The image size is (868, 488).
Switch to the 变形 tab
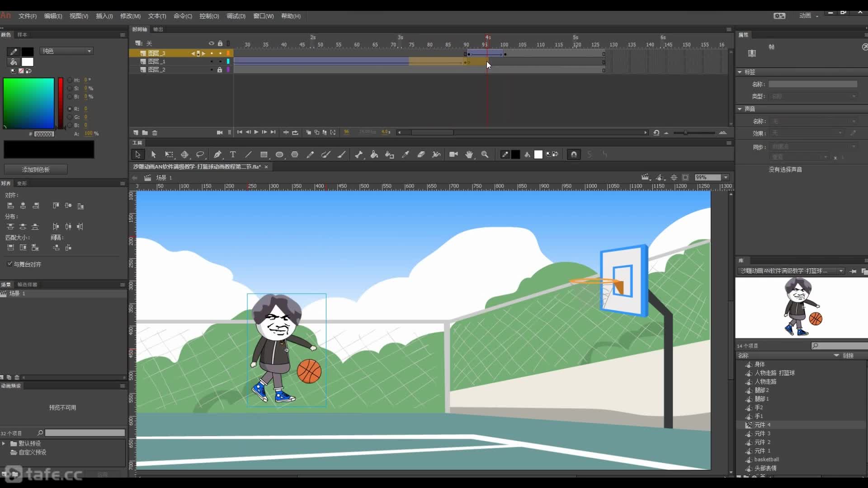[22, 183]
